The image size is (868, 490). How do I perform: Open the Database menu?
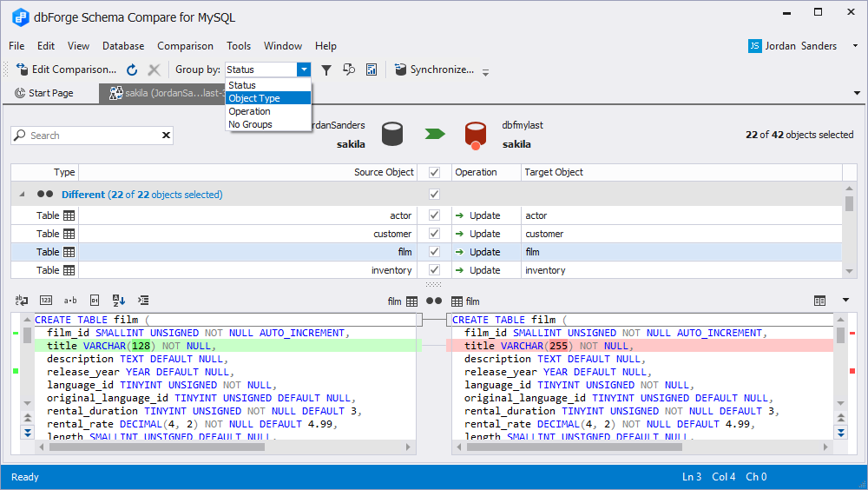[123, 46]
